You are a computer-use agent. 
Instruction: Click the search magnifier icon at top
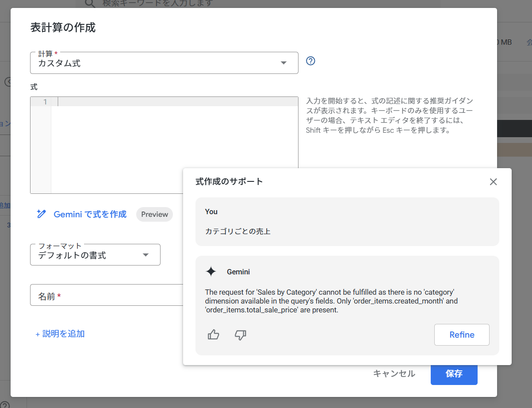click(x=90, y=4)
